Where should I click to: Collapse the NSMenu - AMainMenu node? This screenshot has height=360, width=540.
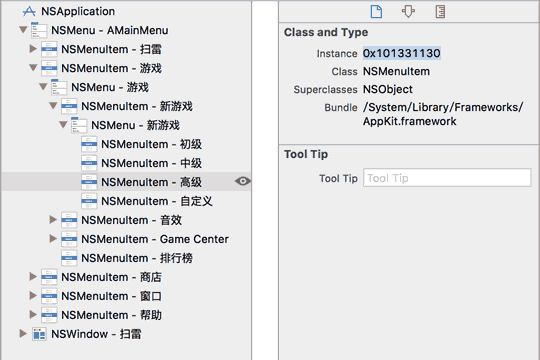click(x=23, y=30)
